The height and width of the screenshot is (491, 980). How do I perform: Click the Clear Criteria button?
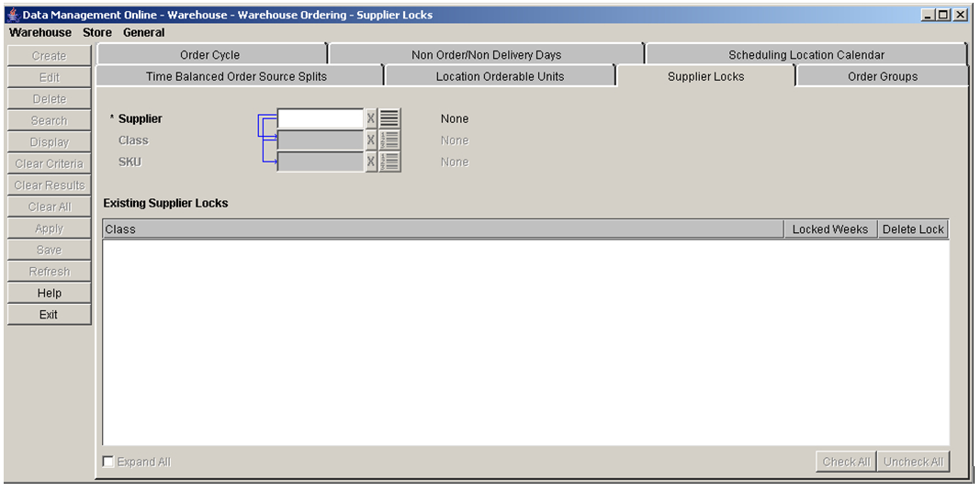click(50, 163)
